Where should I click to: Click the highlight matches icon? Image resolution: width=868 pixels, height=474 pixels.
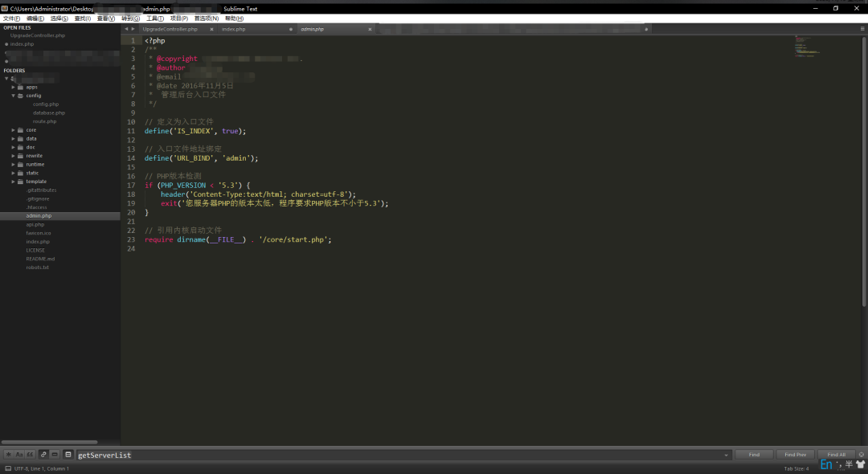coord(68,455)
